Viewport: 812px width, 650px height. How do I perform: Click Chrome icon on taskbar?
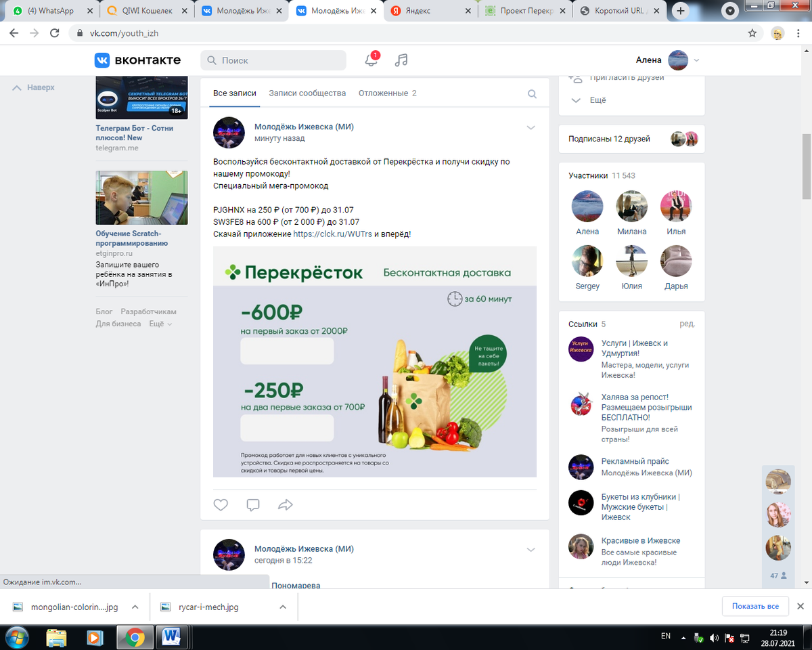(134, 637)
